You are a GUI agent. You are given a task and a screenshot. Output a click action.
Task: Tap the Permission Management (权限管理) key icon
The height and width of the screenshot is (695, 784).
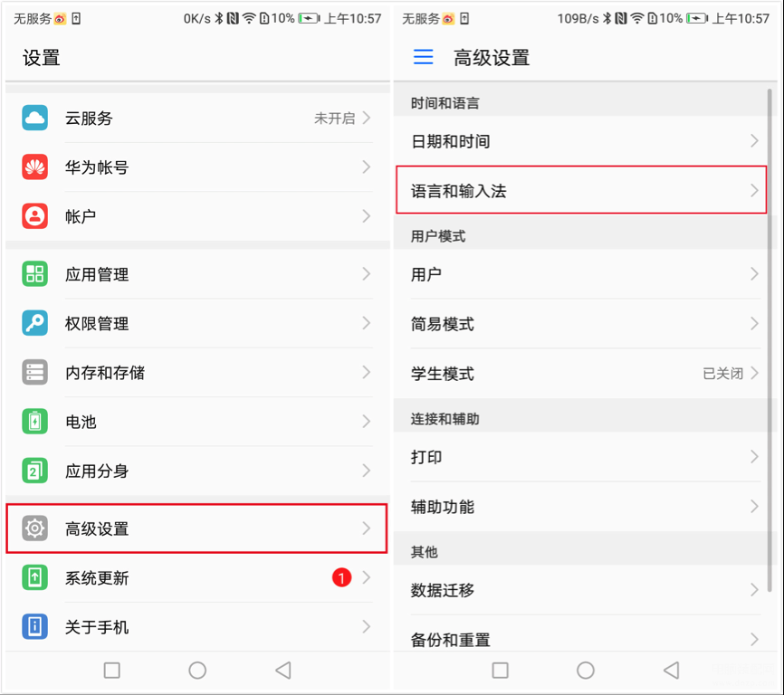[35, 323]
